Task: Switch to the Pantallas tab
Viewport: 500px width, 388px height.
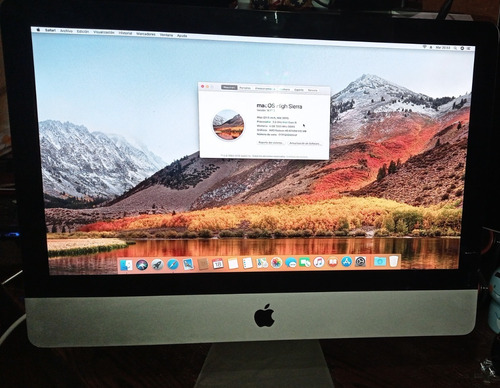Action: pos(245,88)
